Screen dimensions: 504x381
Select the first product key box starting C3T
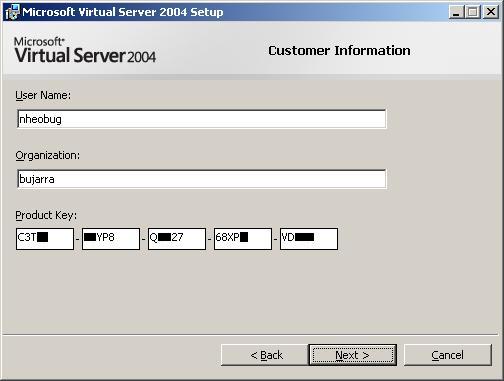pos(45,238)
